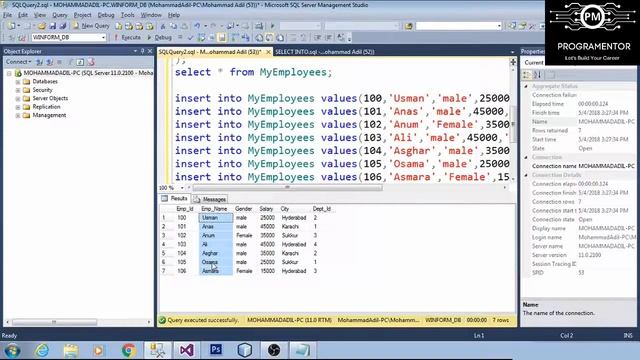640x360 pixels.
Task: Collapse the MOHAMMADADIL-PC server node
Action: tap(9, 73)
